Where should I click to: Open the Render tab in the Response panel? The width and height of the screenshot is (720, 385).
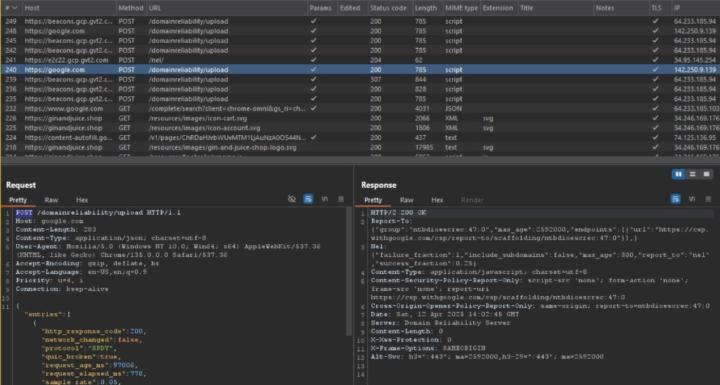tap(472, 200)
